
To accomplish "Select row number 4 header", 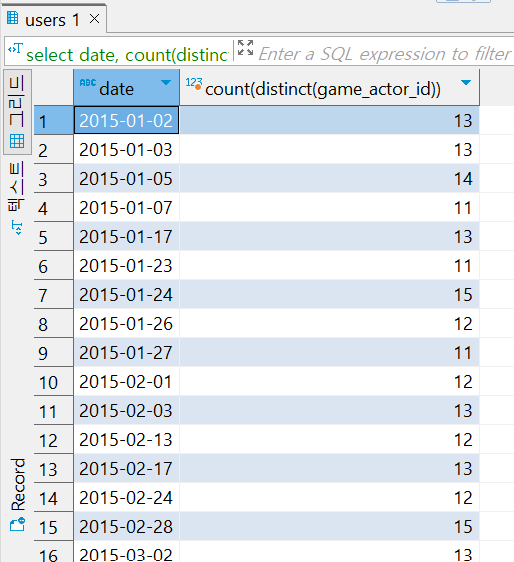I will click(x=54, y=208).
